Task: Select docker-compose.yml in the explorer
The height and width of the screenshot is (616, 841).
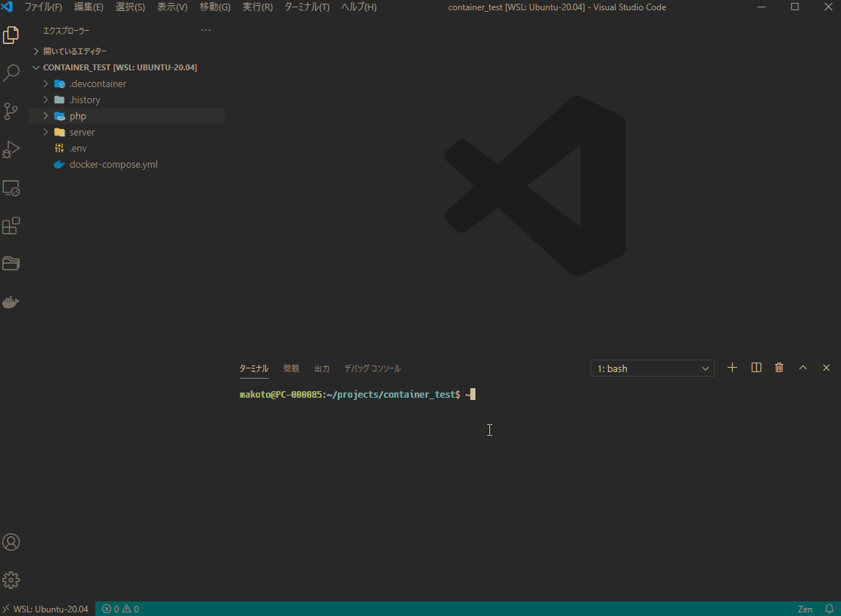Action: pos(112,164)
